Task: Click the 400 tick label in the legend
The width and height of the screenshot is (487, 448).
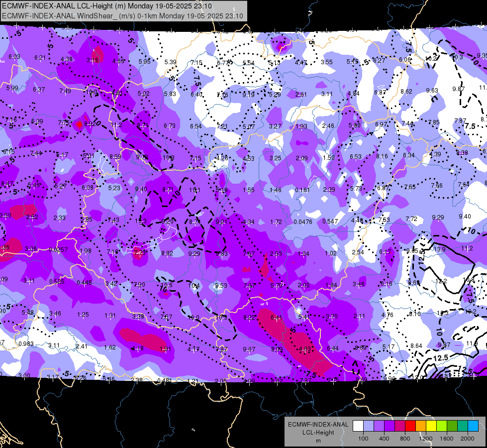Action: pos(384,439)
